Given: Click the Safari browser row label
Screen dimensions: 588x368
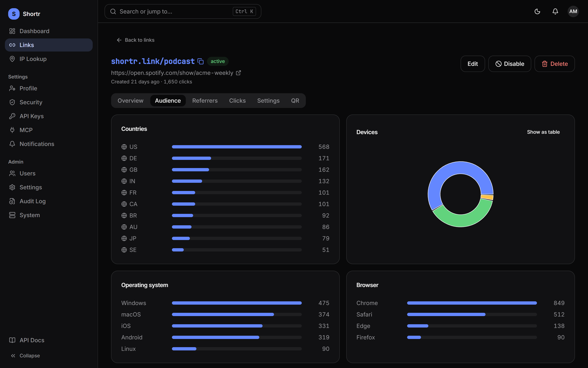Looking at the screenshot, I should tap(364, 314).
